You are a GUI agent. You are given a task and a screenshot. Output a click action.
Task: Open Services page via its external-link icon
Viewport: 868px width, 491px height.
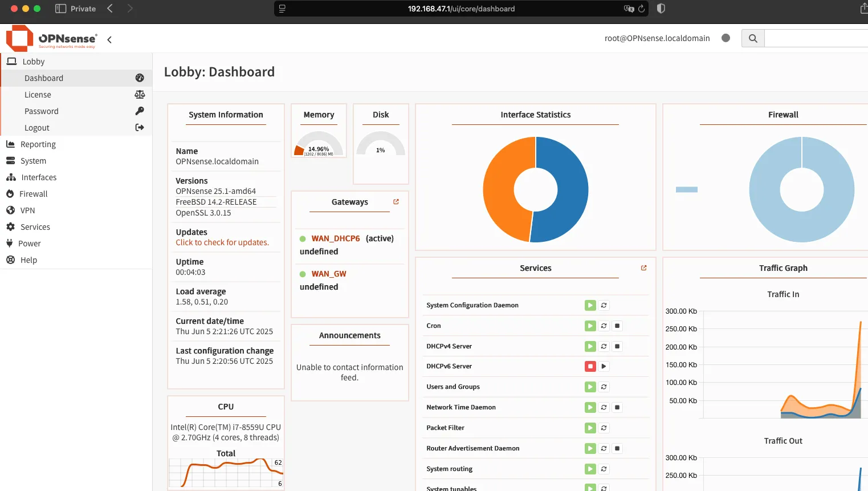(643, 267)
